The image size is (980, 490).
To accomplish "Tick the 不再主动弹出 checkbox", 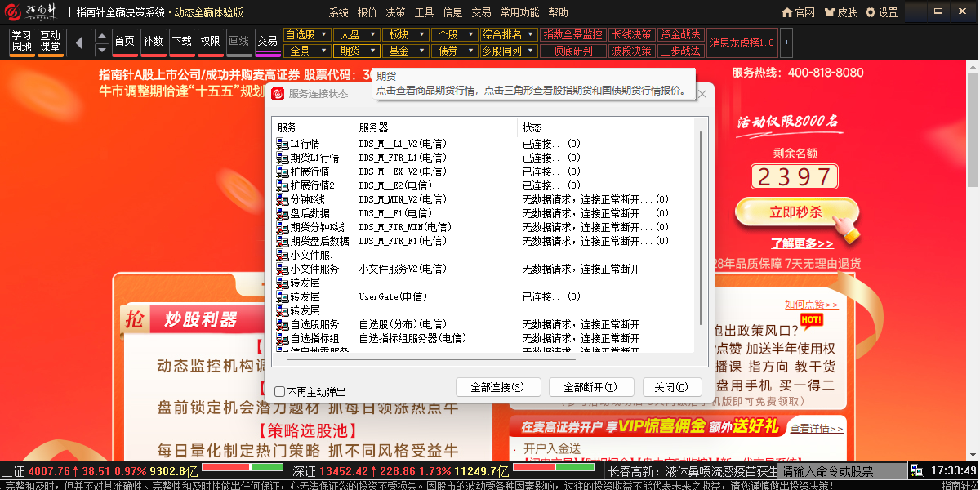I will click(x=280, y=392).
